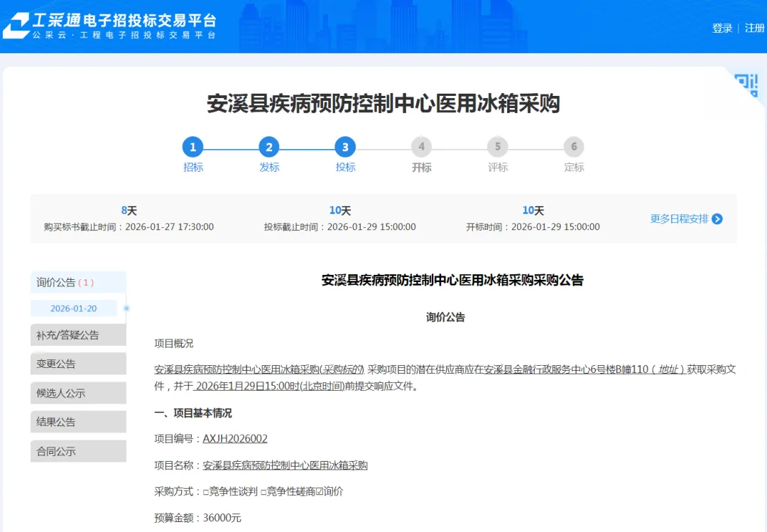Click the 竞争性谈判 checkbox
This screenshot has width=767, height=532.
pos(206,492)
